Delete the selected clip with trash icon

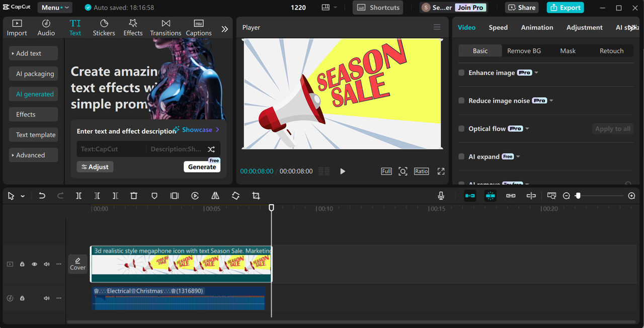(x=134, y=196)
